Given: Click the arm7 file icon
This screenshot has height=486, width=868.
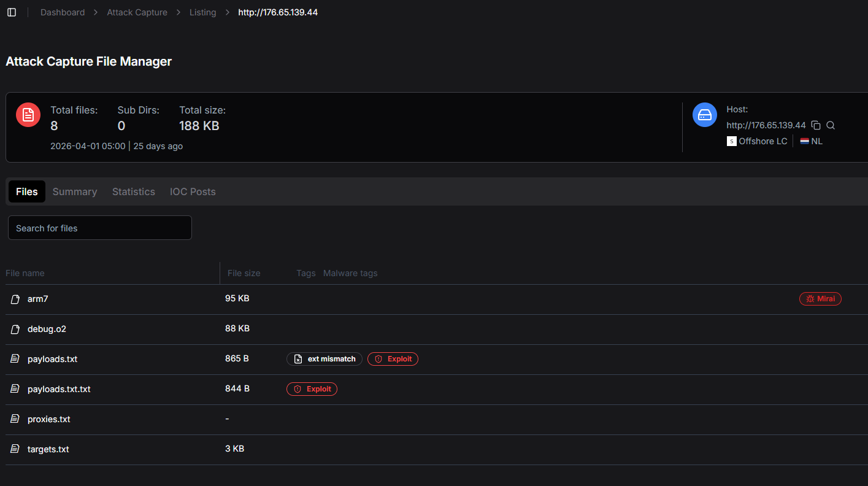Looking at the screenshot, I should pyautogui.click(x=15, y=299).
